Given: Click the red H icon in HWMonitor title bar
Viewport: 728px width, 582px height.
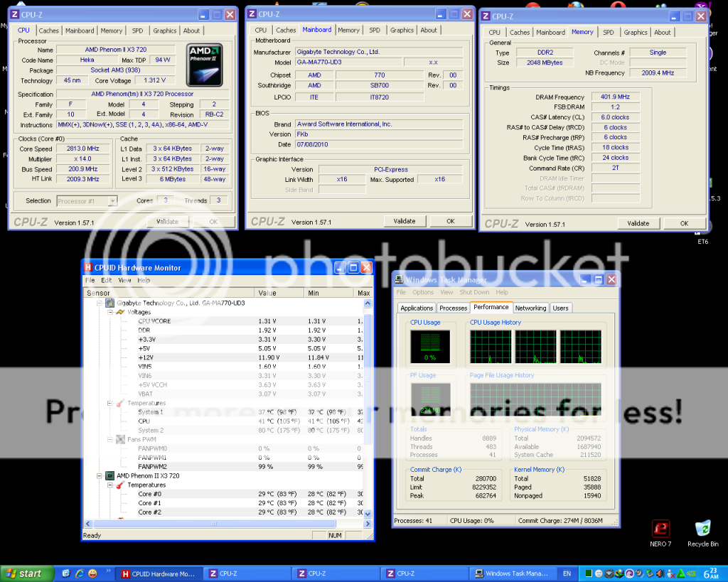Looking at the screenshot, I should pos(88,268).
